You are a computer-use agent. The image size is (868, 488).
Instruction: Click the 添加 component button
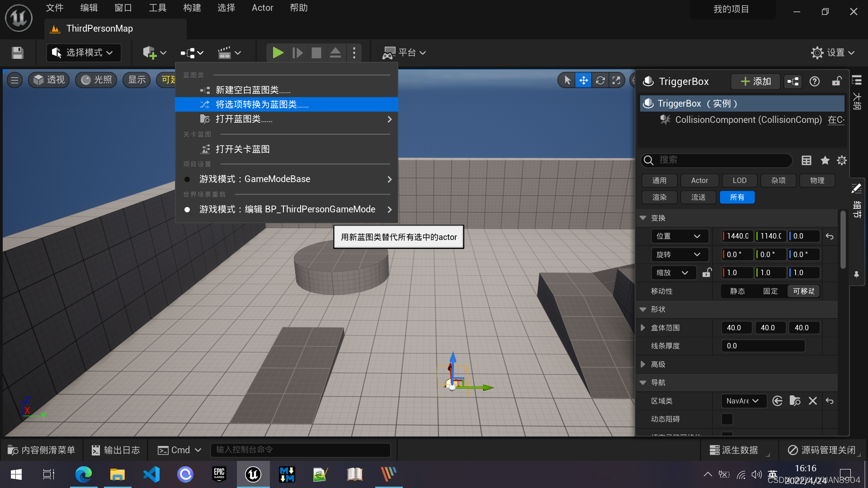(x=755, y=81)
